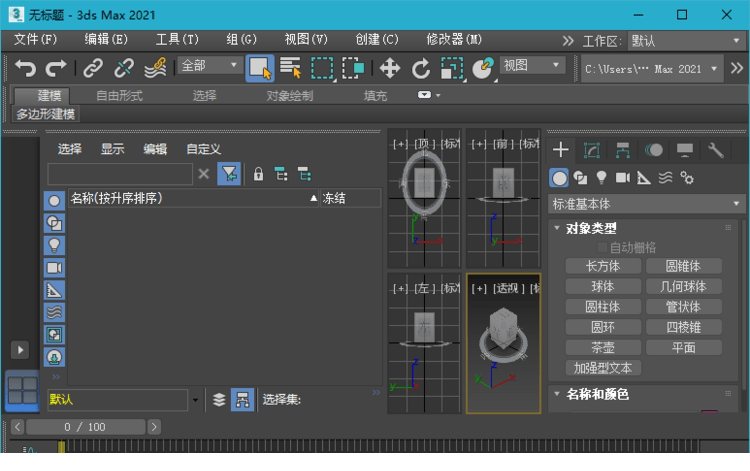Click the 圆柱体 cylinder button
Viewport: 750px width, 471px height.
point(603,307)
